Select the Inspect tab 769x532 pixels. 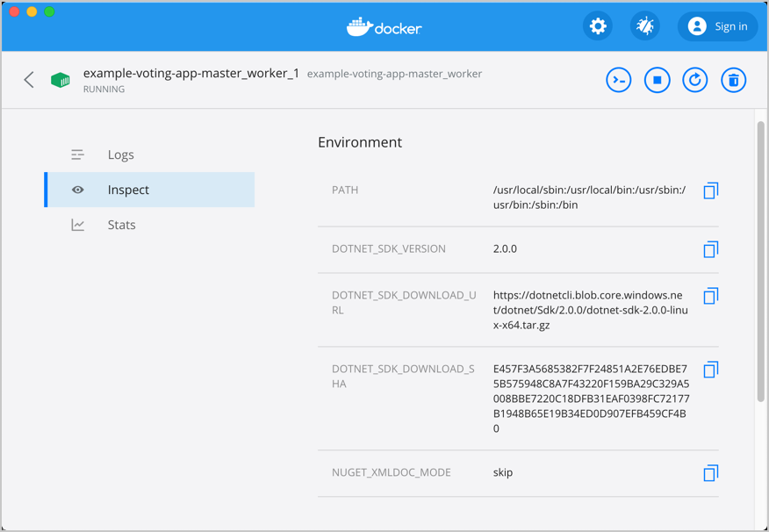point(128,190)
